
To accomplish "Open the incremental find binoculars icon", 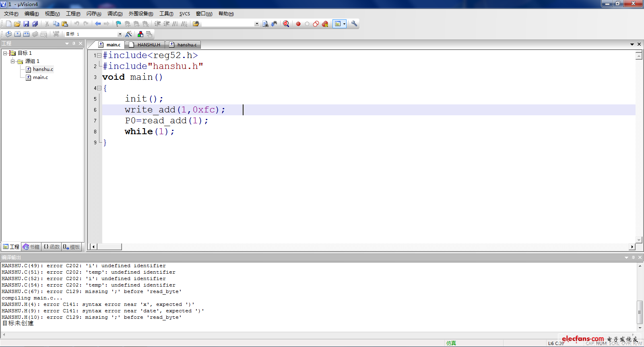I will [x=274, y=24].
